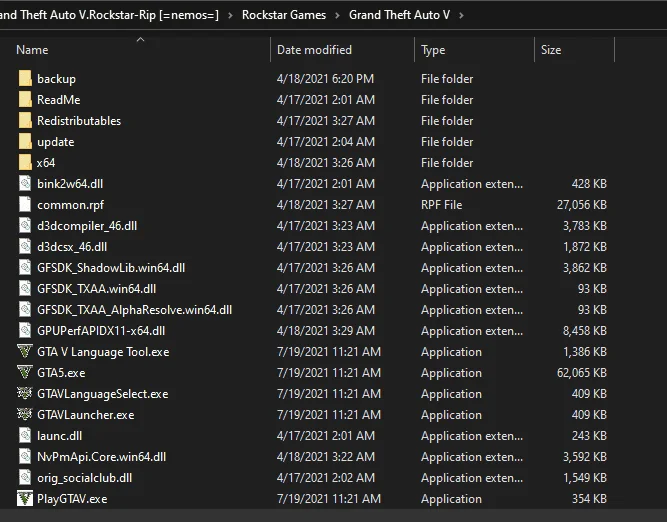Click the update folder icon
Viewport: 667px width, 522px height.
(x=25, y=142)
